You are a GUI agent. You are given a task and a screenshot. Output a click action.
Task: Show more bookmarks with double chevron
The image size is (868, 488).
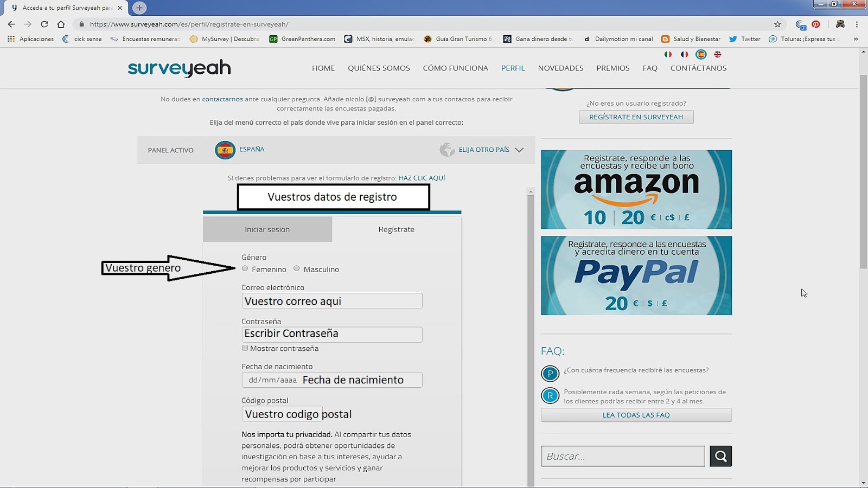(x=856, y=39)
